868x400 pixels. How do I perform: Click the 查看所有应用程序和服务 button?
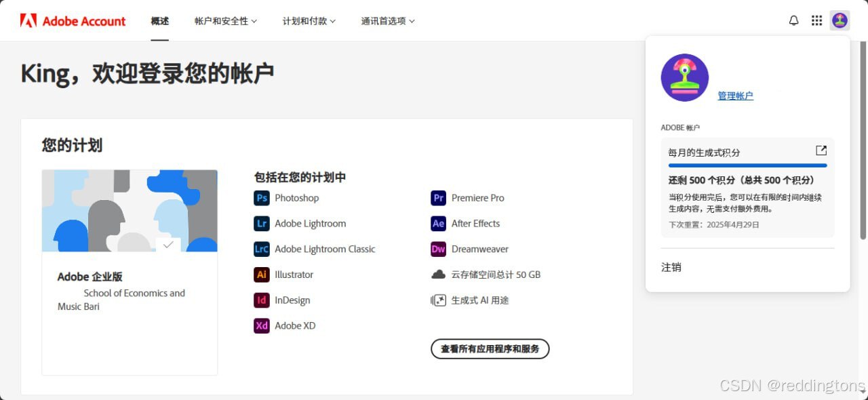tap(490, 348)
